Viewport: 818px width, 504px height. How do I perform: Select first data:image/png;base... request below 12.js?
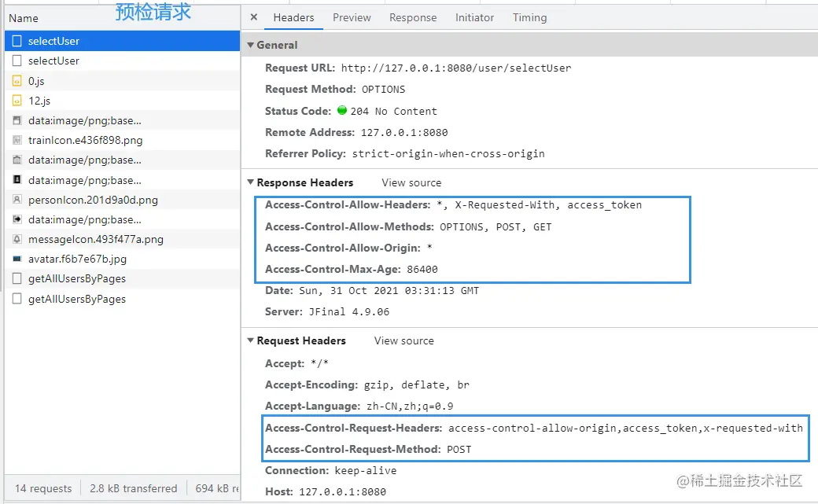pos(122,121)
